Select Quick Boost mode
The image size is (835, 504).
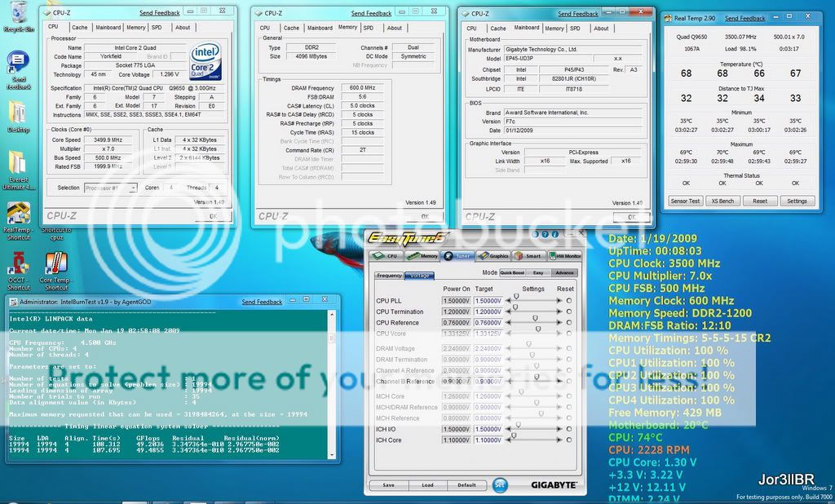(x=512, y=272)
